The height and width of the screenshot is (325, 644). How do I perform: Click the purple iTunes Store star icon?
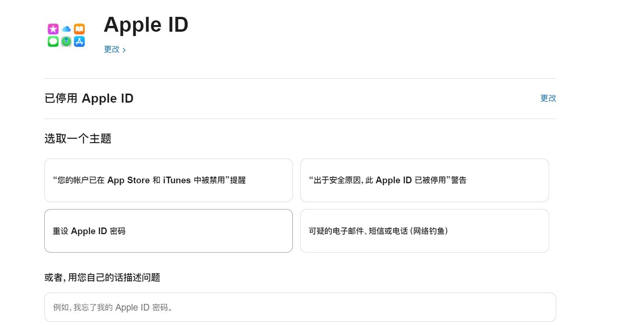pyautogui.click(x=53, y=29)
